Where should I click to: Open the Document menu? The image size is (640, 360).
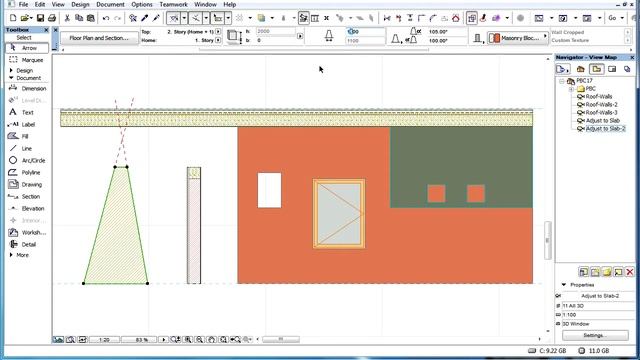110,4
